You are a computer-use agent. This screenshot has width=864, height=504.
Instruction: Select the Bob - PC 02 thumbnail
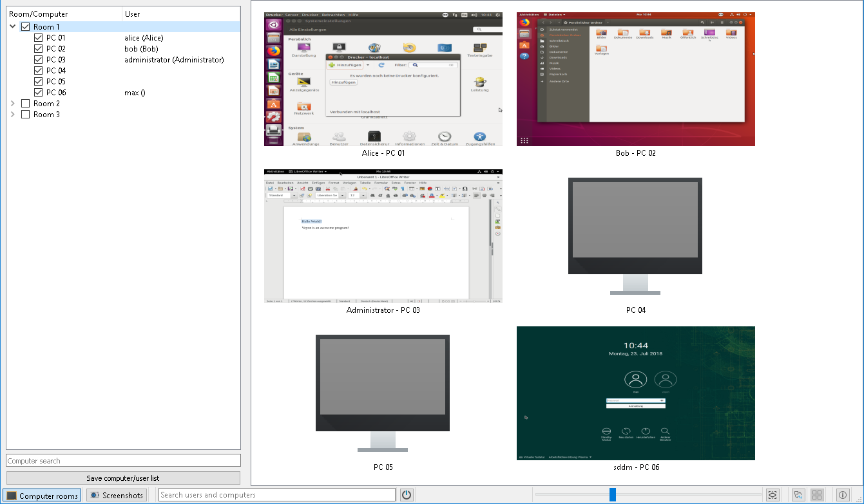click(x=635, y=79)
